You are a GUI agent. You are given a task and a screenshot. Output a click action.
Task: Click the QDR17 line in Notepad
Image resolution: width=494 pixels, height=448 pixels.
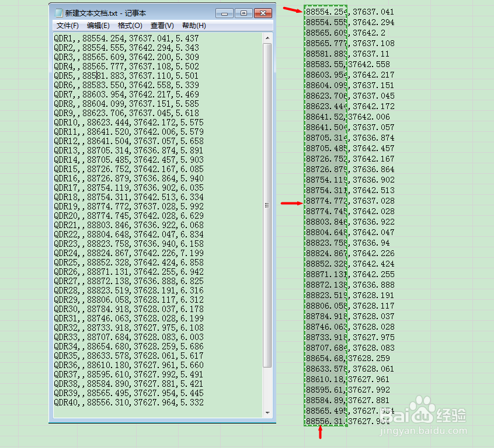point(129,188)
